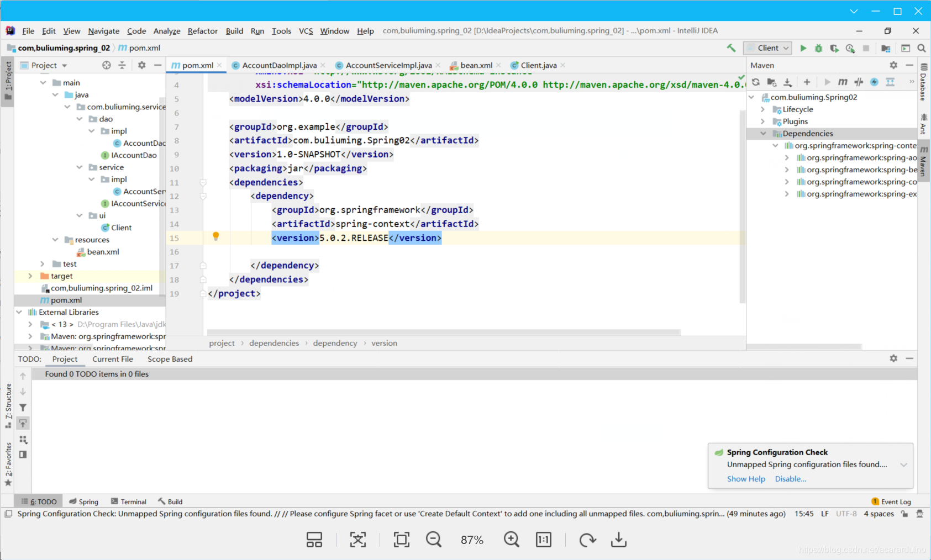
Task: Show more Maven toolbar actions chevron
Action: pos(911,82)
